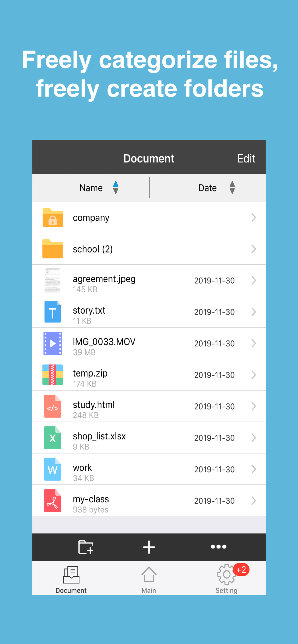
Task: Tap the my-class PDF icon
Action: click(x=53, y=501)
